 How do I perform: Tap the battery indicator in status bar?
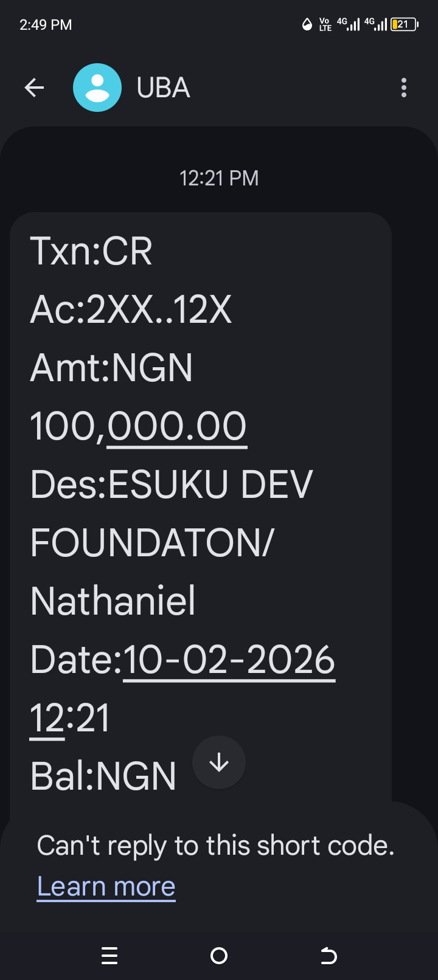404,24
